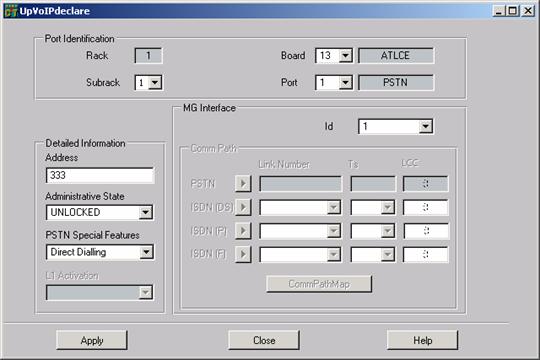Screen dimensions: 540x360
Task: Open the Board number dropdown
Action: tap(345, 55)
